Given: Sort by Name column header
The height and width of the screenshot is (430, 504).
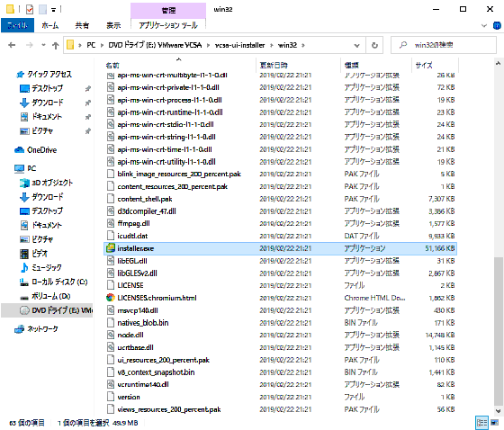Looking at the screenshot, I should pyautogui.click(x=112, y=66).
